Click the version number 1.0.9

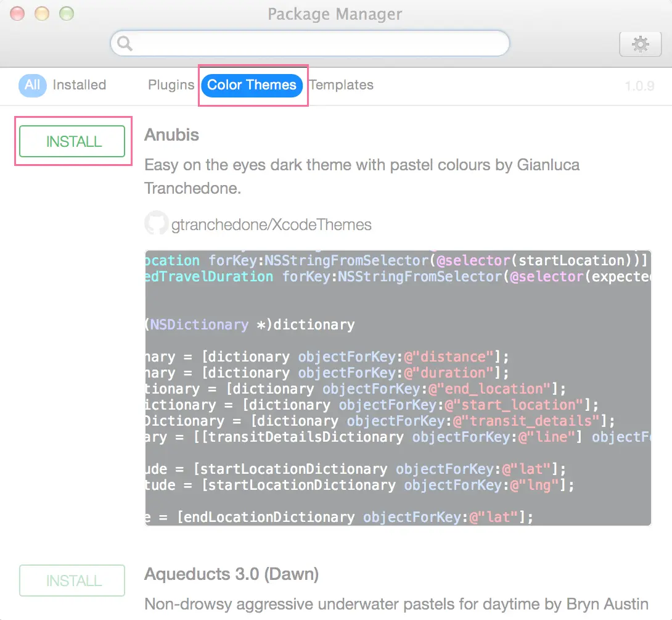tap(639, 86)
